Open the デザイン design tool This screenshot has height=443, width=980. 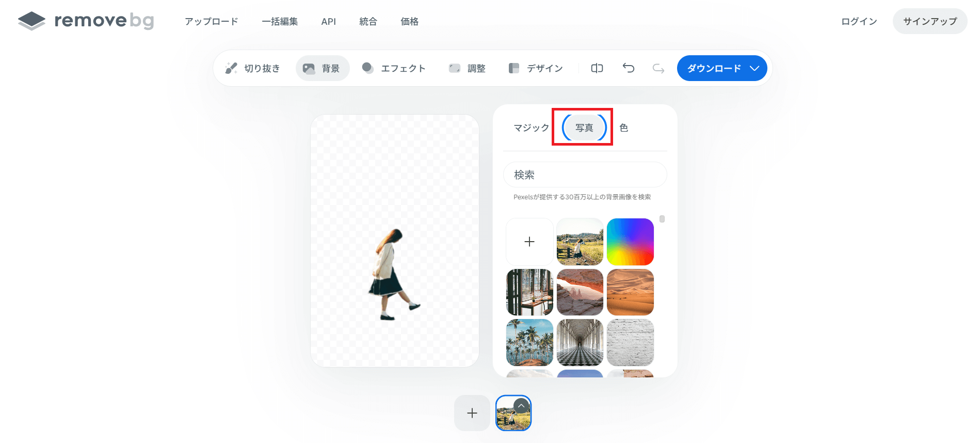(536, 68)
